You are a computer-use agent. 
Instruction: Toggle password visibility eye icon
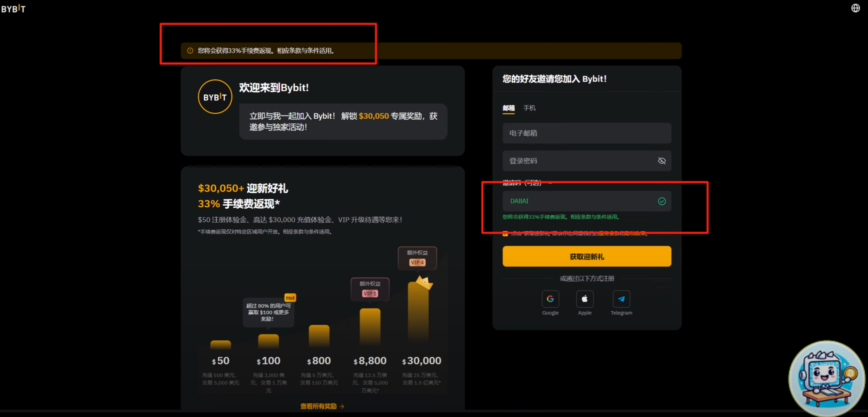point(662,161)
